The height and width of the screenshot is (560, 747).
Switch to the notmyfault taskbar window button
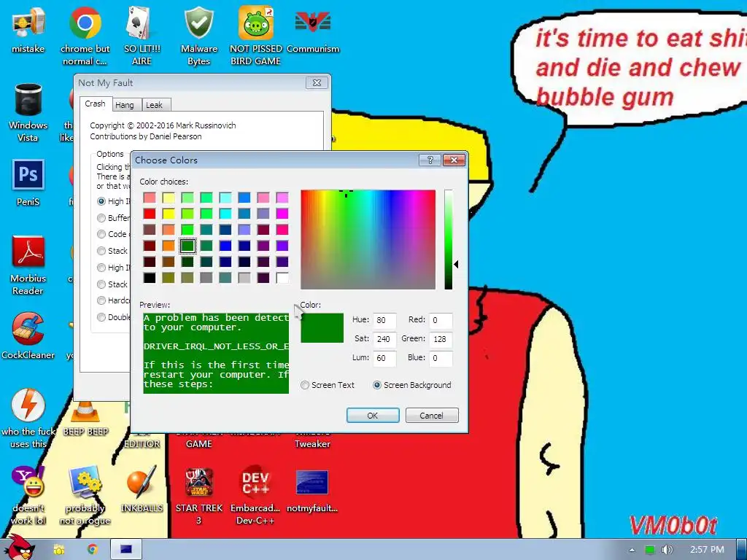[x=126, y=550]
